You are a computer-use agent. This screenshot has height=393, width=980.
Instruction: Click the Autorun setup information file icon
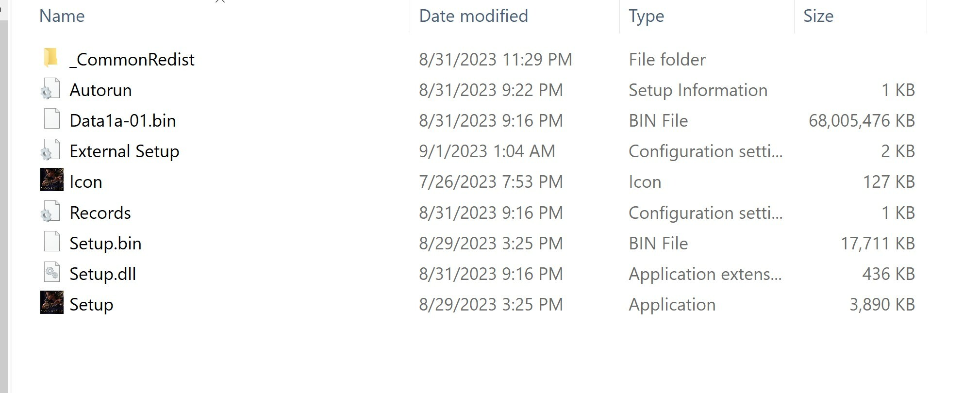pos(51,89)
